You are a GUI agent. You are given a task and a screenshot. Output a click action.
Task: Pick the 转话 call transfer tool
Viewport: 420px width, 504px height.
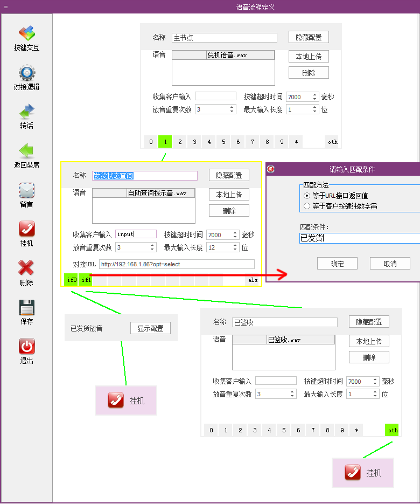(x=26, y=116)
